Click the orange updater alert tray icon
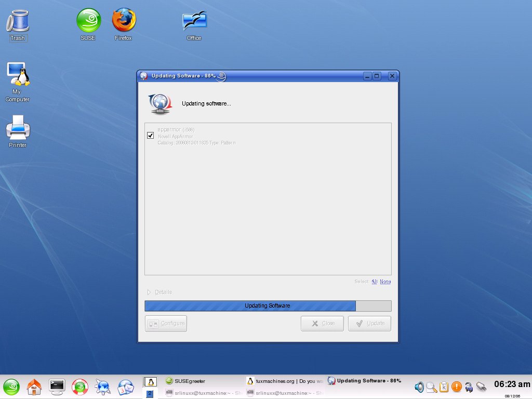532x399 pixels. [x=457, y=387]
